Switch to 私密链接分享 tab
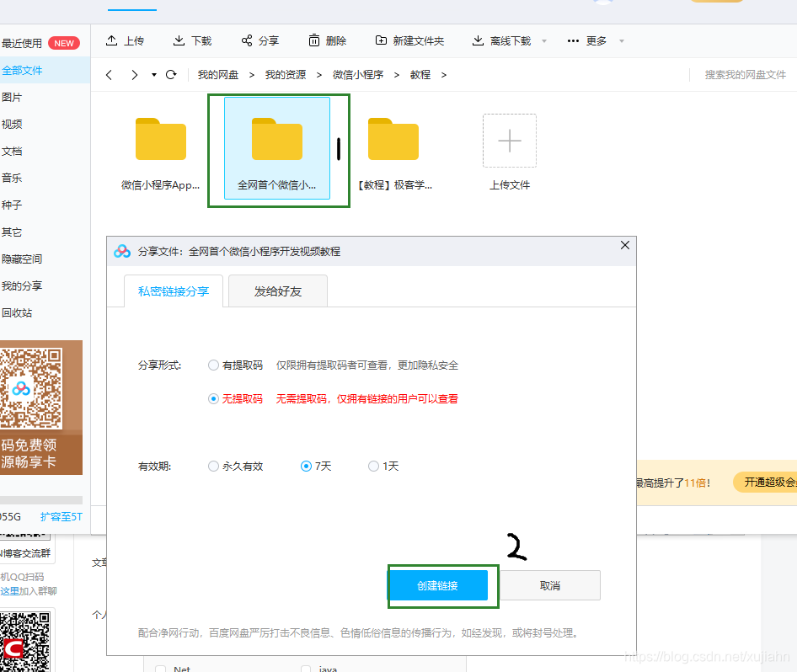 pyautogui.click(x=174, y=291)
